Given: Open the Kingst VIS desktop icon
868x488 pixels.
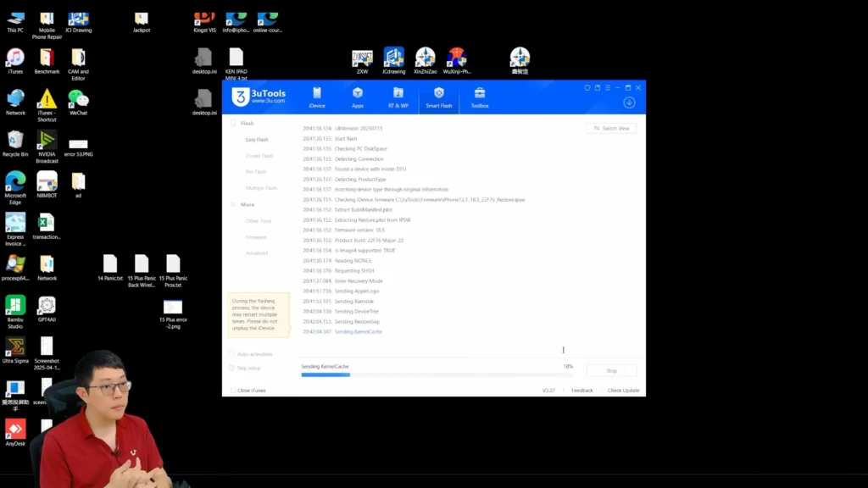Looking at the screenshot, I should [204, 23].
